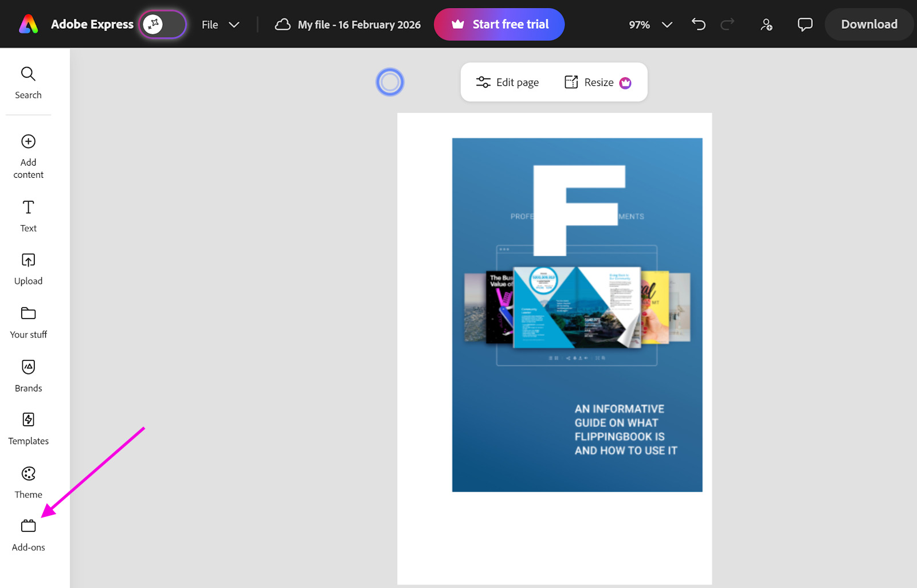Open the 97% zoom dropdown

click(650, 25)
